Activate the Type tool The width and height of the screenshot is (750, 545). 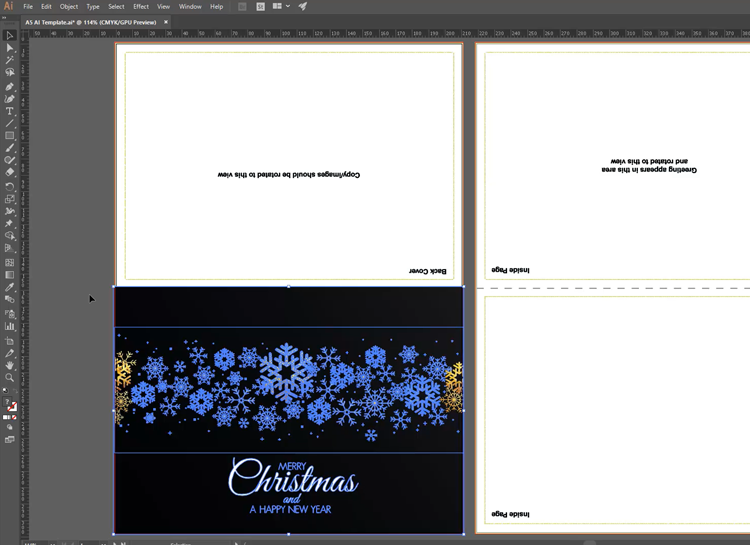(x=10, y=111)
